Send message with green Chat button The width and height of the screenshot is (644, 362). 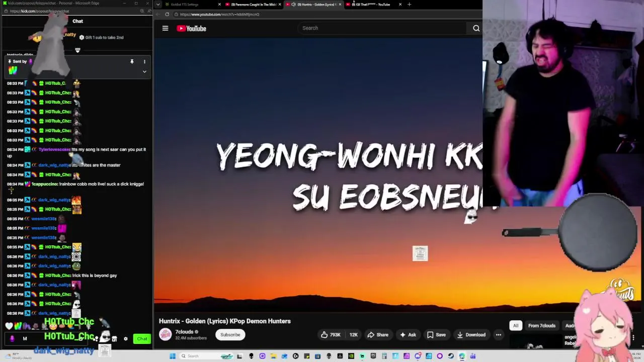click(x=142, y=339)
